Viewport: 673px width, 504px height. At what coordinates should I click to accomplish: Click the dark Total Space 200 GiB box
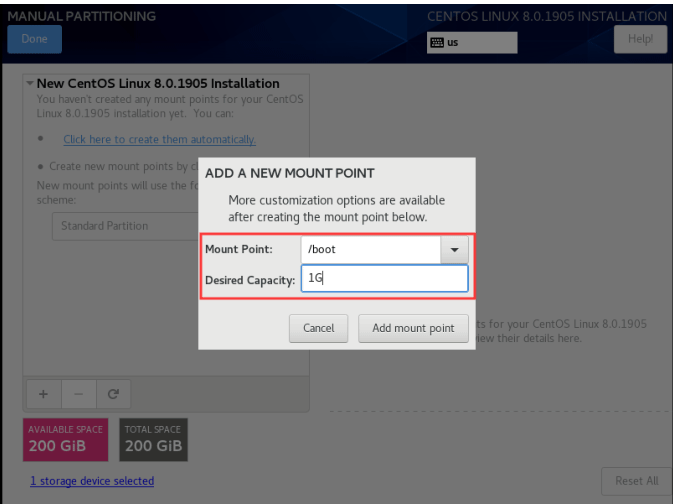pos(153,439)
